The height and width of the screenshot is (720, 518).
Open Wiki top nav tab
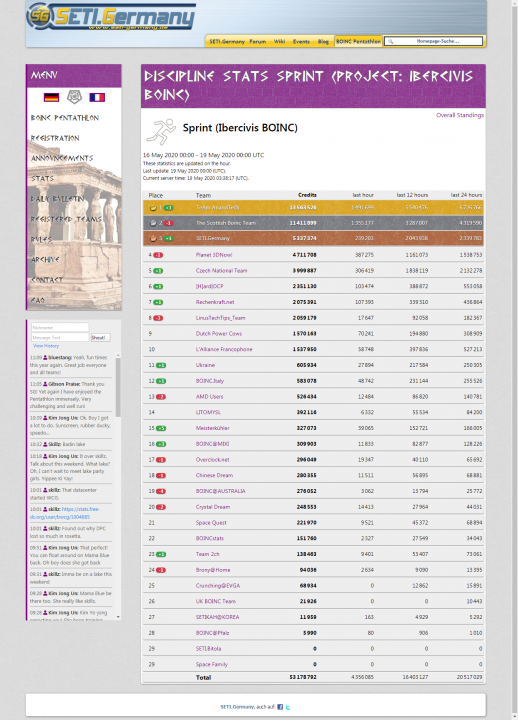pos(279,41)
